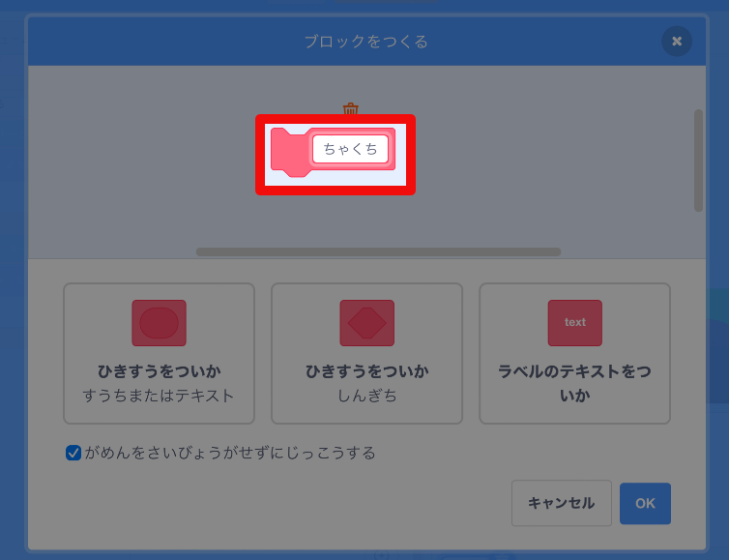This screenshot has height=560, width=729.
Task: Add a boolean argument (しんぎち)
Action: pyautogui.click(x=366, y=353)
